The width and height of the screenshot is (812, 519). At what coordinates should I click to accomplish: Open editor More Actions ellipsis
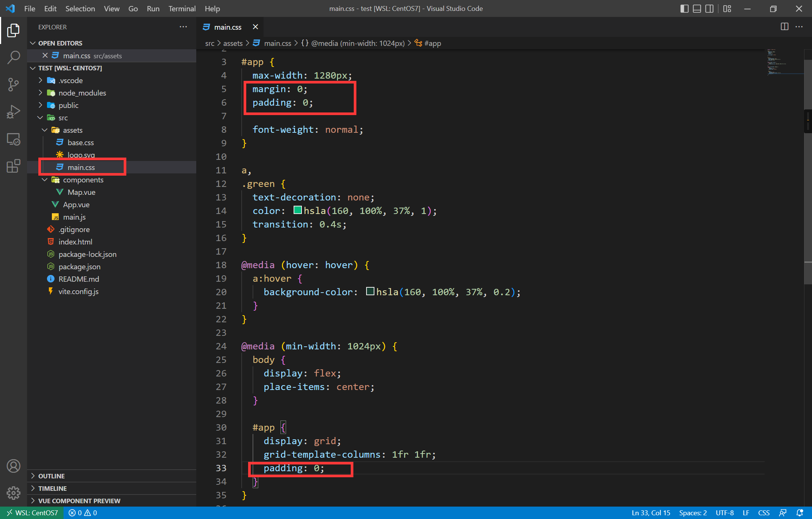point(799,27)
